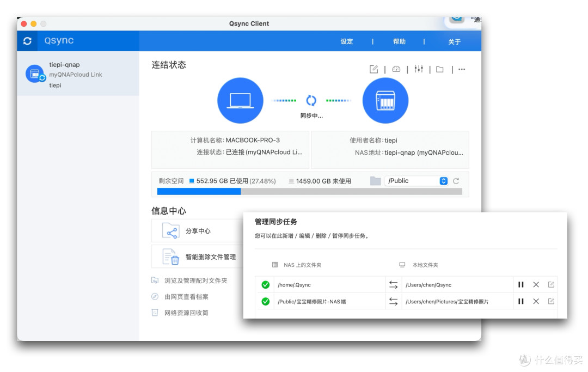
Task: Click the Qsync refresh logo icon
Action: tap(27, 41)
